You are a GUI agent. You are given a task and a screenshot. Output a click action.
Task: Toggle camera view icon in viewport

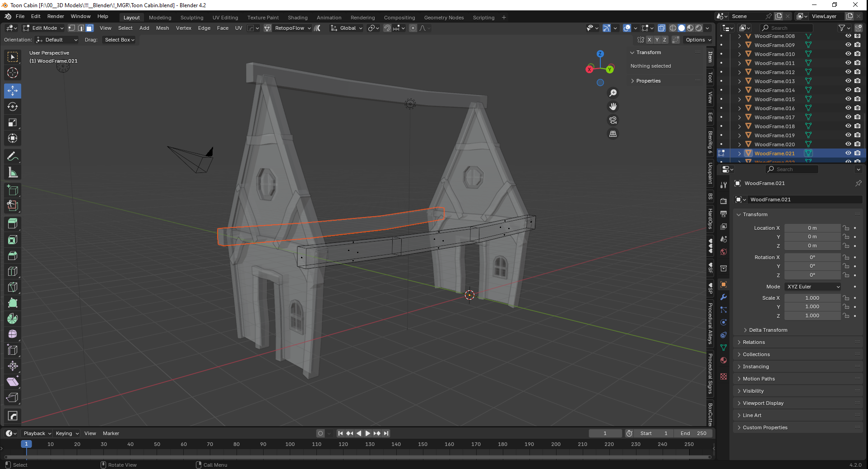point(613,120)
